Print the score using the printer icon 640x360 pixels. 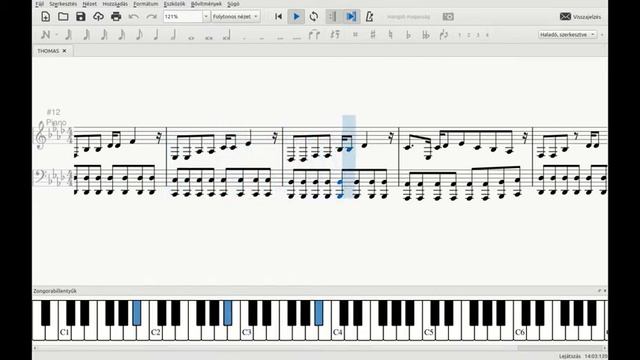click(116, 17)
